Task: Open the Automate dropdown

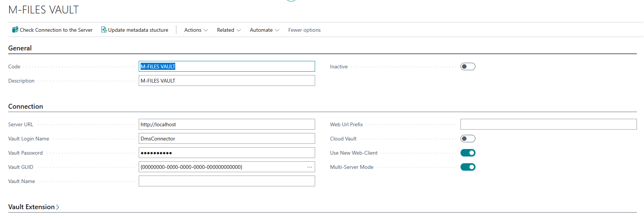Action: [264, 30]
